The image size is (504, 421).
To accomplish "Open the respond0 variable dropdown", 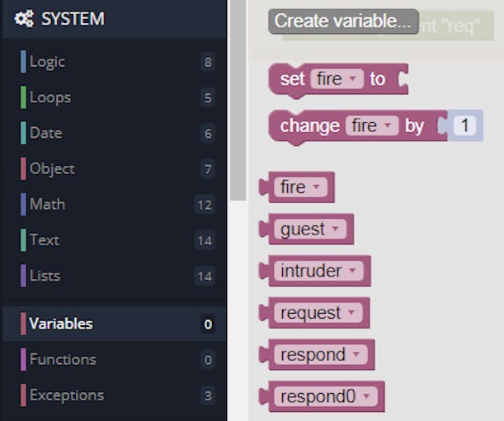I will coord(365,396).
